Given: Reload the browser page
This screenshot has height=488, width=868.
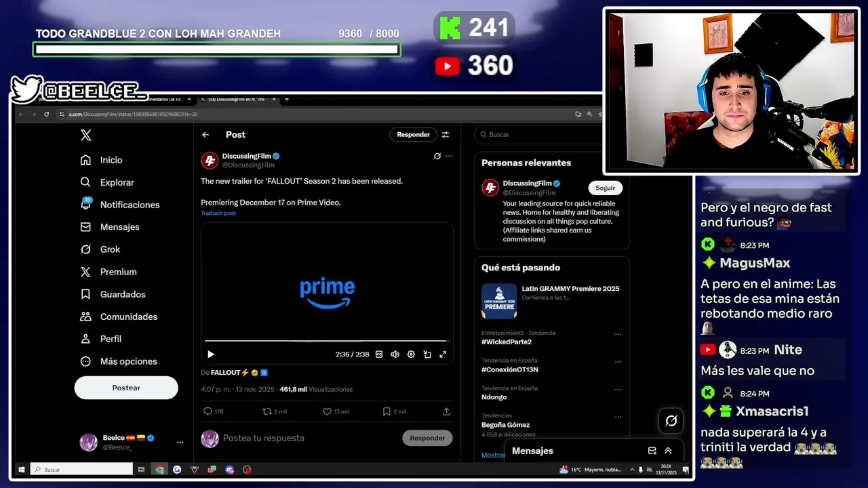Looking at the screenshot, I should pos(46,114).
